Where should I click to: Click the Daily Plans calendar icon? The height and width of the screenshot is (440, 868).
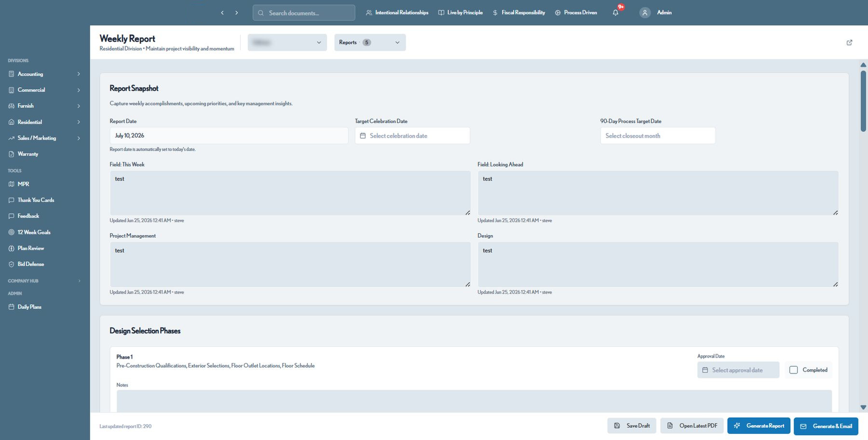12,307
